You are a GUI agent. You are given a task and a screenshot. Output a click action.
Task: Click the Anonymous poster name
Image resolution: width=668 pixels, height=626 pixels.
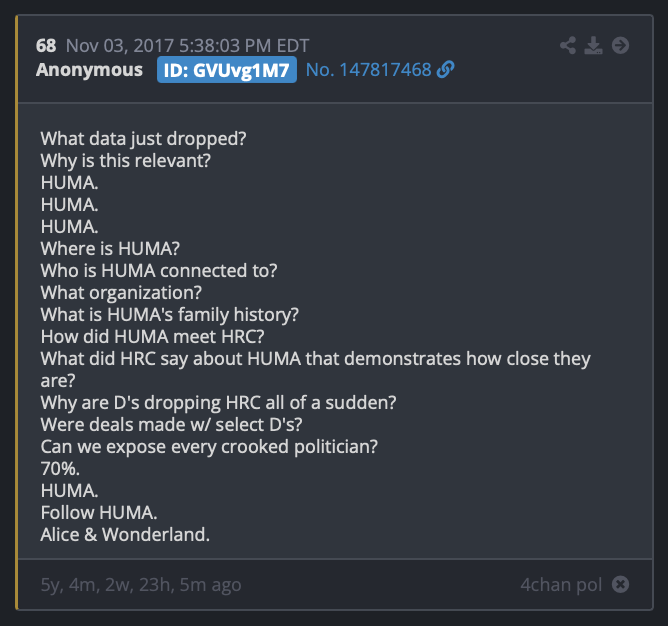[x=89, y=70]
